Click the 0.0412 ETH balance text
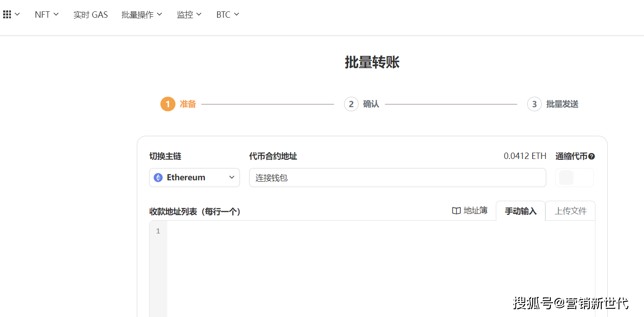The image size is (644, 317). 525,156
